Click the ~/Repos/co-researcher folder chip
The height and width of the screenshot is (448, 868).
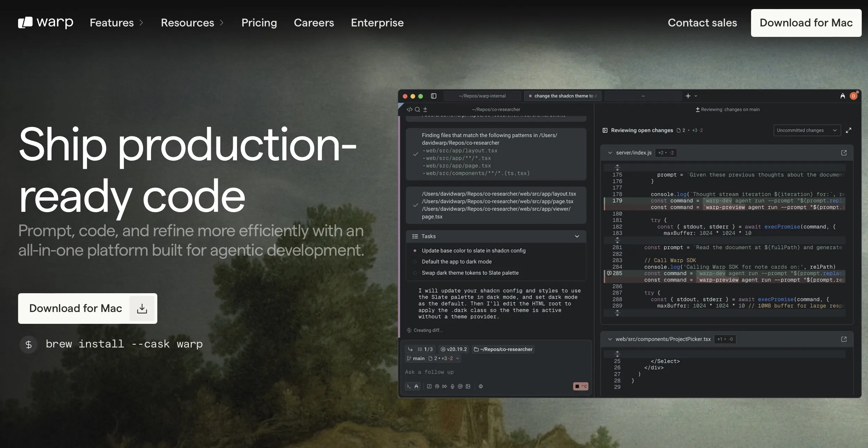pos(503,349)
